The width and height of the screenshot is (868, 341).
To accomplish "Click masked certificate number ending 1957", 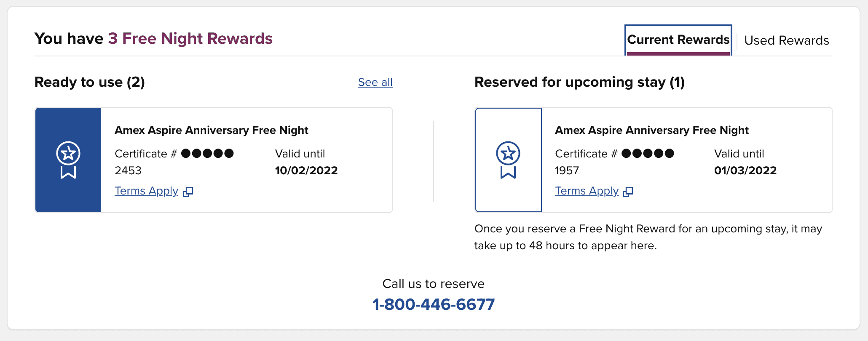I will tap(614, 162).
